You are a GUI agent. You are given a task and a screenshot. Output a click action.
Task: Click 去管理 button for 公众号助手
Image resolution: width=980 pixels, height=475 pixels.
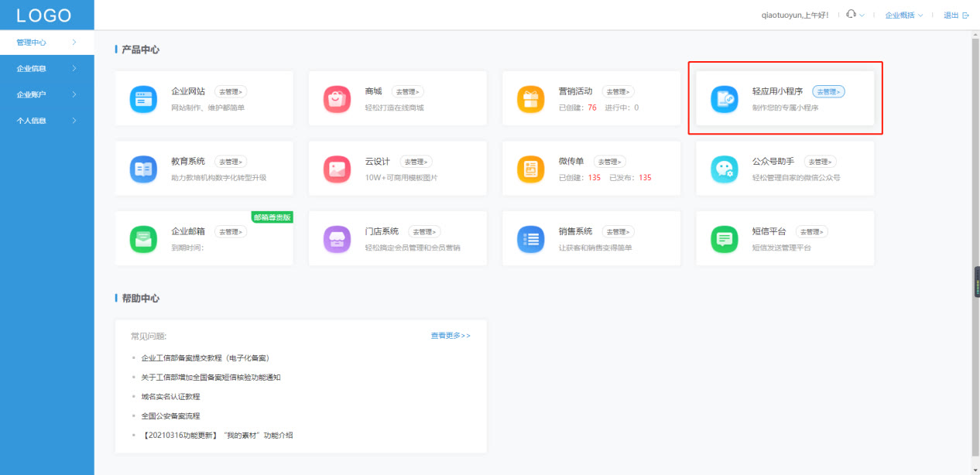click(x=821, y=162)
